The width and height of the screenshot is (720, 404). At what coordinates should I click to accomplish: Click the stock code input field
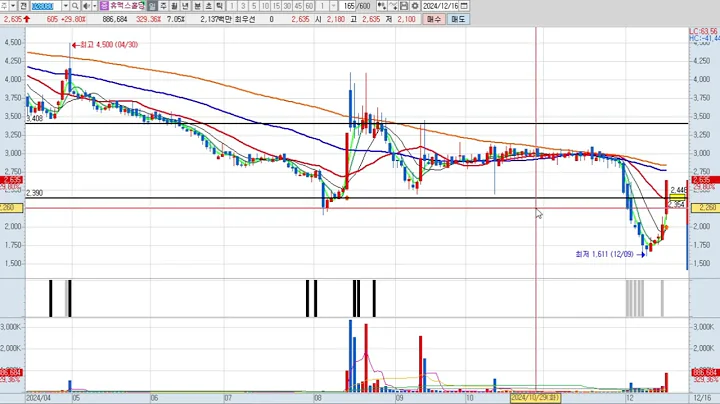(46, 6)
